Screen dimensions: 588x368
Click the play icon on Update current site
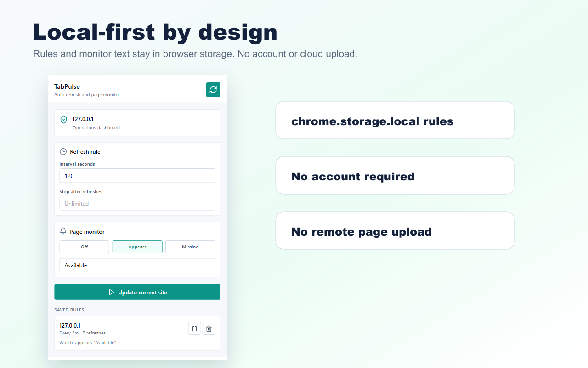(x=111, y=292)
